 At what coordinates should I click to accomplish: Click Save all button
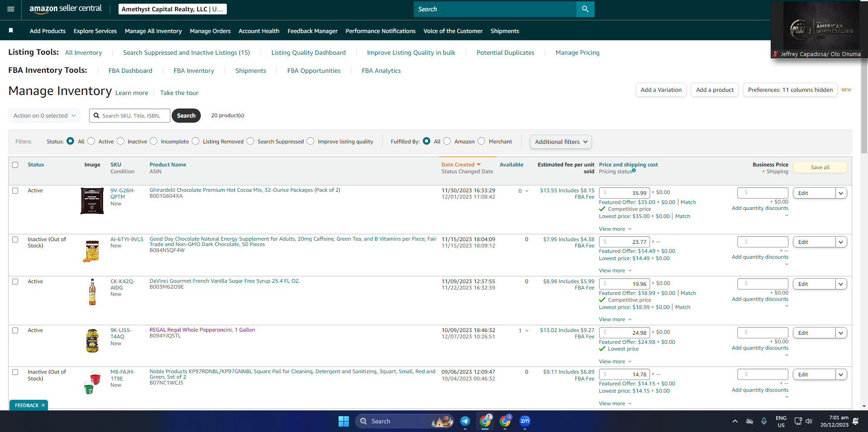820,167
